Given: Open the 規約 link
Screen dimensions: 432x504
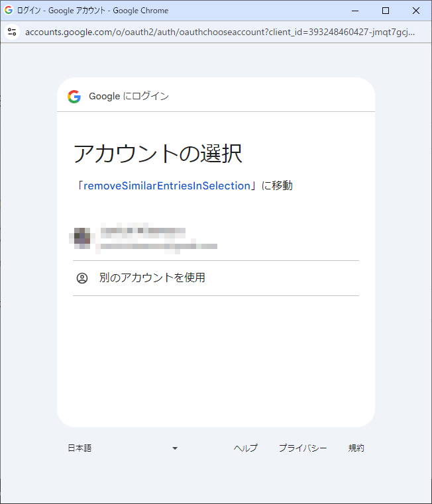Looking at the screenshot, I should click(356, 448).
